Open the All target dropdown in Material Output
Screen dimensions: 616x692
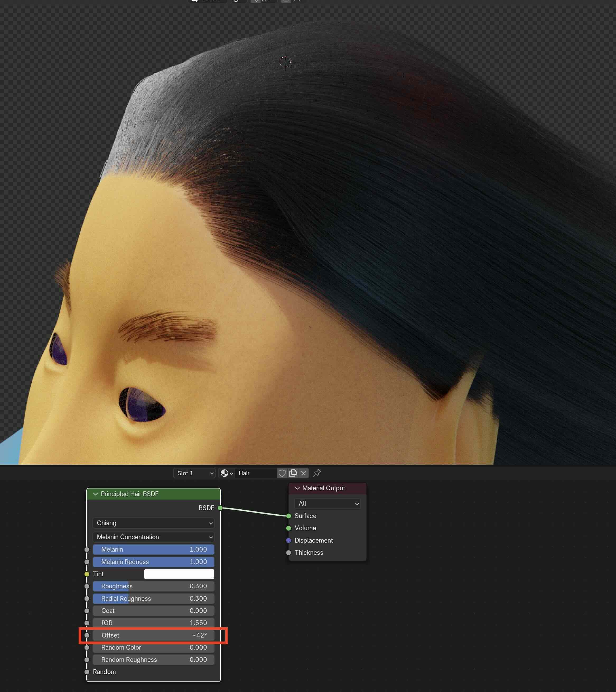coord(327,503)
